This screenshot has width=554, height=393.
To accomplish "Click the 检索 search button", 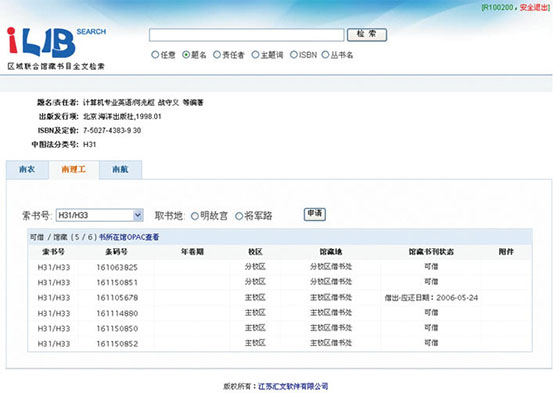I will coord(367,35).
